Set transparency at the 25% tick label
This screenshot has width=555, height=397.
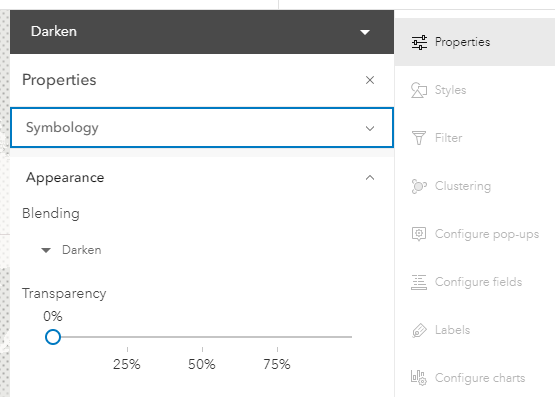pyautogui.click(x=127, y=364)
